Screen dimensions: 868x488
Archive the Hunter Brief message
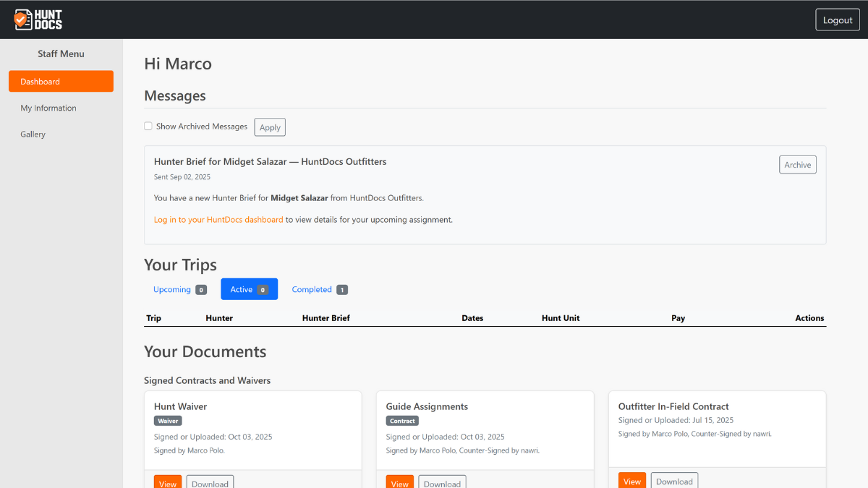797,165
